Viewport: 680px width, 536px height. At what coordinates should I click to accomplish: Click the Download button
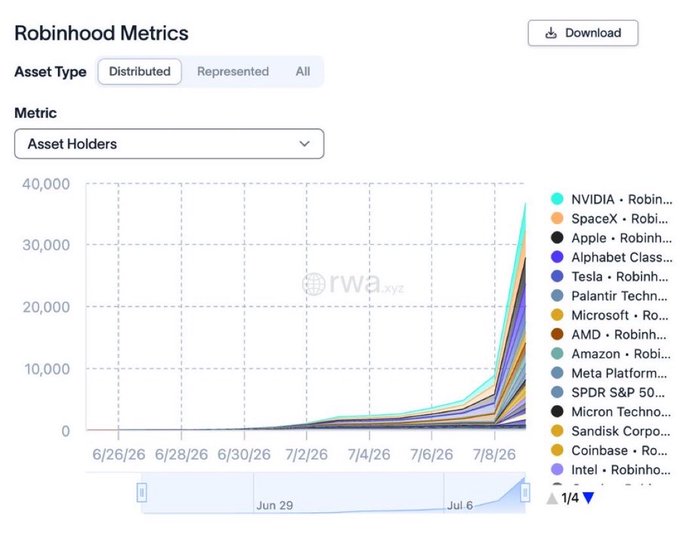[583, 33]
